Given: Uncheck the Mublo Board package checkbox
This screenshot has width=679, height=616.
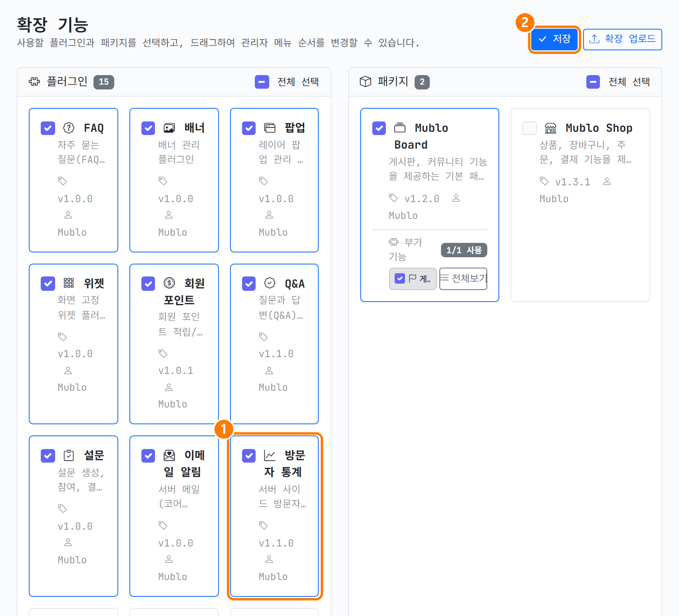Looking at the screenshot, I should click(x=379, y=128).
